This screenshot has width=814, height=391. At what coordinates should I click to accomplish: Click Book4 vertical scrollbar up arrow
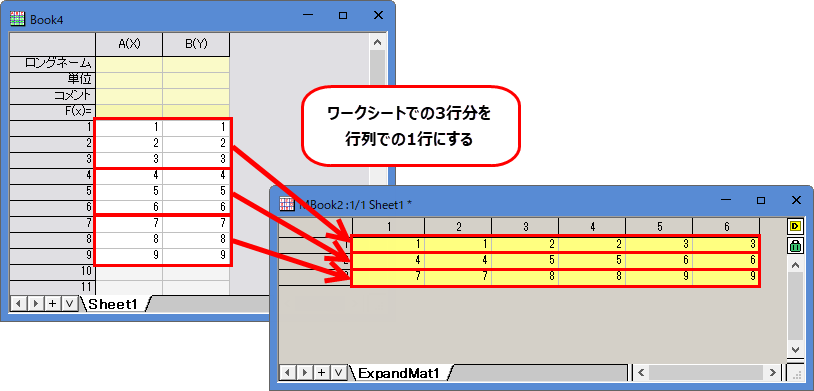tap(377, 42)
